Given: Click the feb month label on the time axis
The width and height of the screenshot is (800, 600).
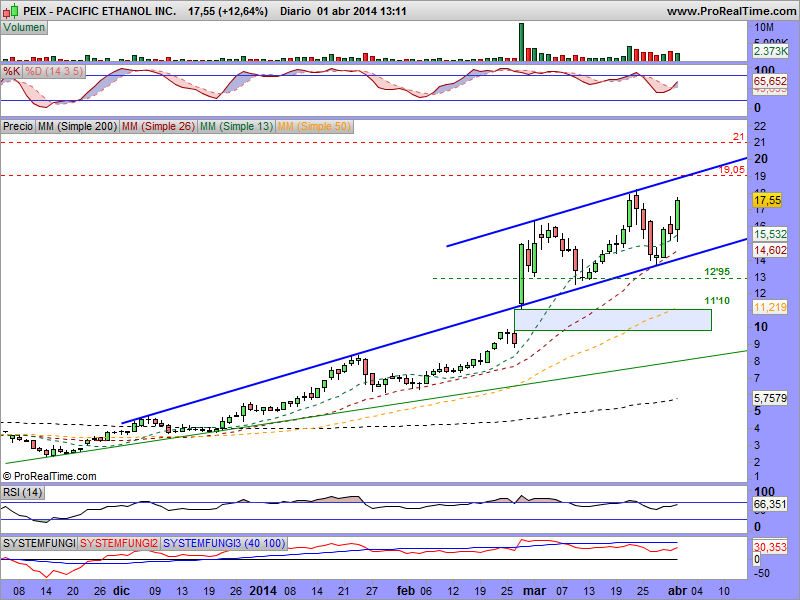Looking at the screenshot, I should pyautogui.click(x=406, y=591).
